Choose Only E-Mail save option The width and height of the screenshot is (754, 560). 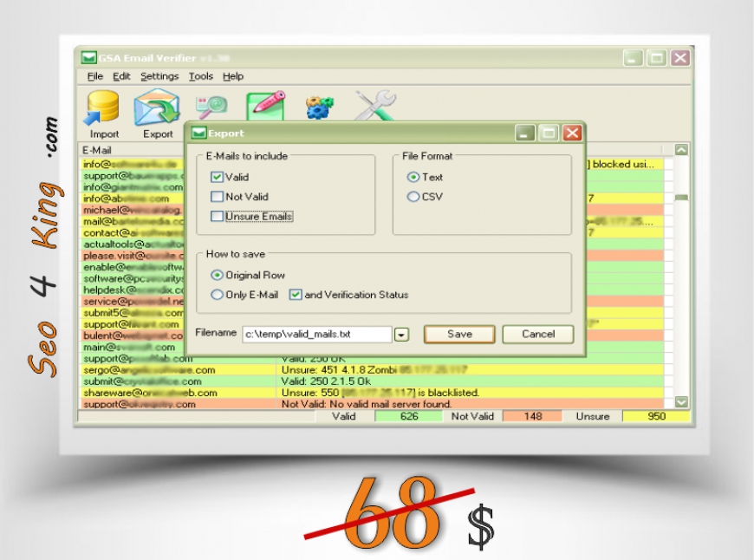[217, 295]
